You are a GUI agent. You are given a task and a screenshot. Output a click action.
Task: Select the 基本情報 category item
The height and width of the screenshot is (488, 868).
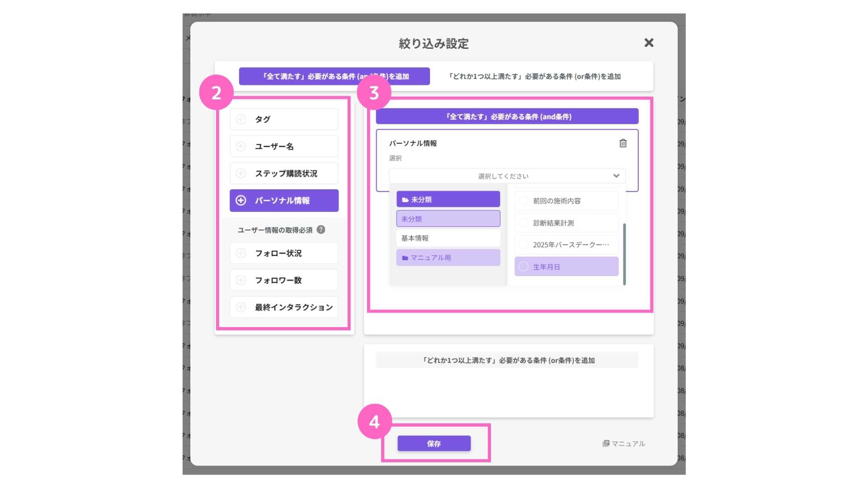pos(448,238)
